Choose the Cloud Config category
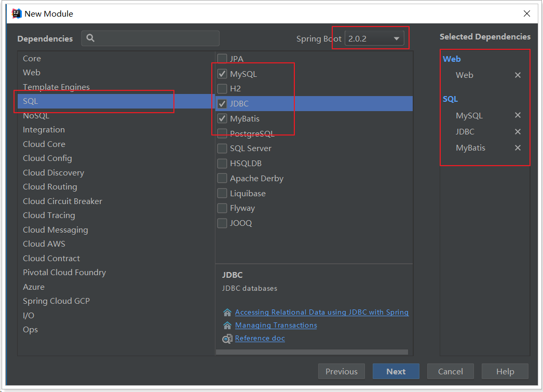Screen dimensions: 543x392 pos(47,158)
